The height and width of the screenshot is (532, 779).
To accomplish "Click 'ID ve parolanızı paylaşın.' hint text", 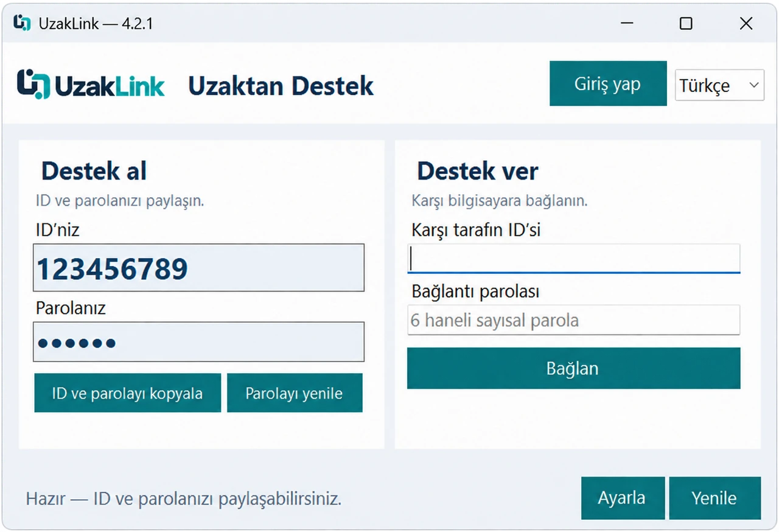I will [x=120, y=201].
